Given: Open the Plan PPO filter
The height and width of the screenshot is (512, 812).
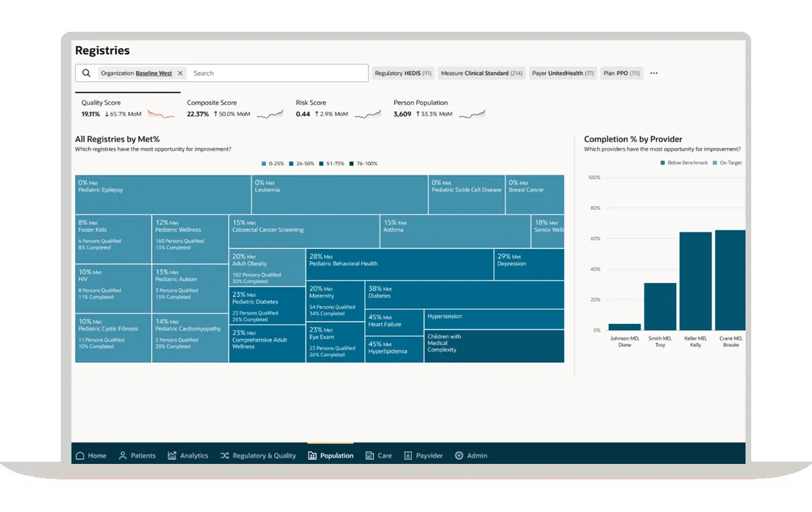Looking at the screenshot, I should click(621, 73).
